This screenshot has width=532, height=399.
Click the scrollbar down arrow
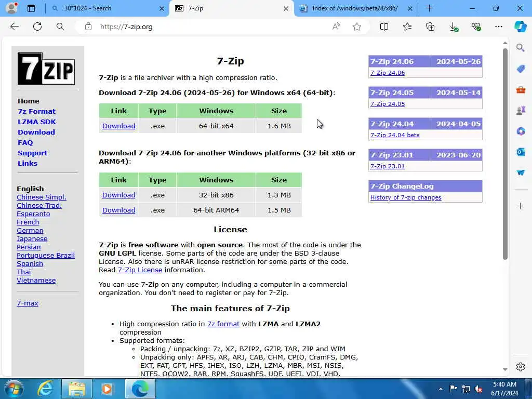(x=505, y=369)
